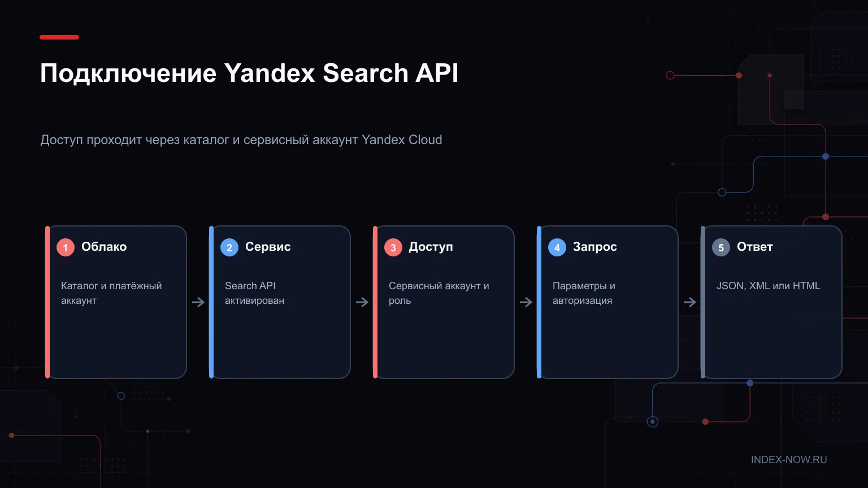Click the arrow between Запрос and Ответ
The height and width of the screenshot is (488, 868).
coord(690,302)
